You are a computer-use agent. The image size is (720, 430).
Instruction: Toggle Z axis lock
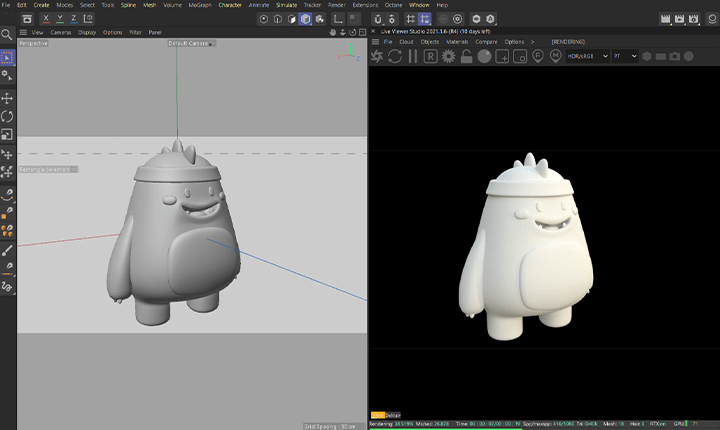pyautogui.click(x=73, y=19)
